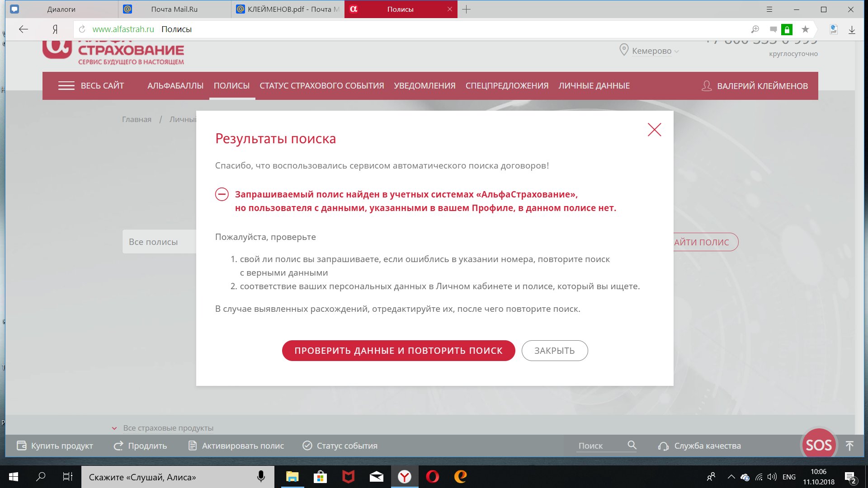Click the page reload icon
Screen dimensions: 868x488
click(82, 29)
